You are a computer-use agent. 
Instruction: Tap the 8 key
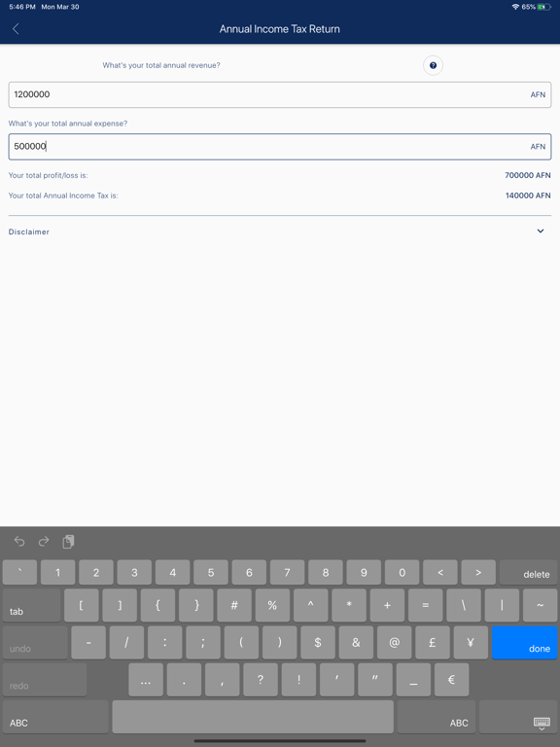point(326,572)
